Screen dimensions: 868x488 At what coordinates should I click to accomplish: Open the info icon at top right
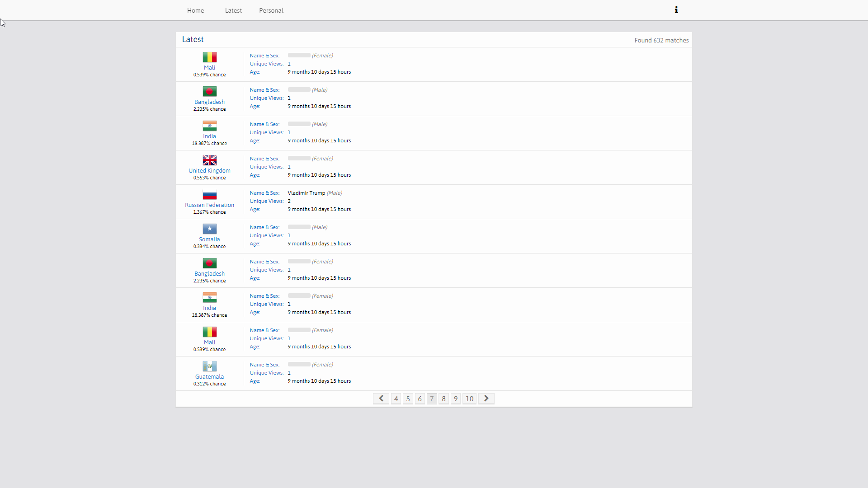pos(676,9)
